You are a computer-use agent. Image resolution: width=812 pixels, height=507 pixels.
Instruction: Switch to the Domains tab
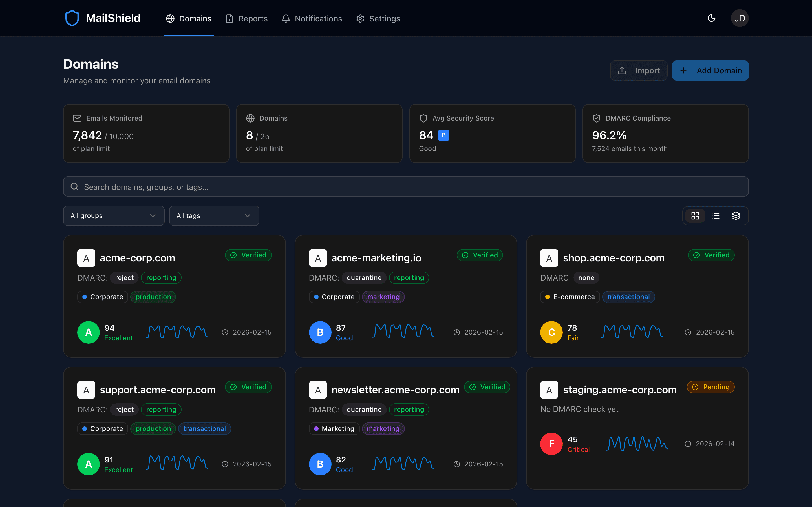(189, 18)
